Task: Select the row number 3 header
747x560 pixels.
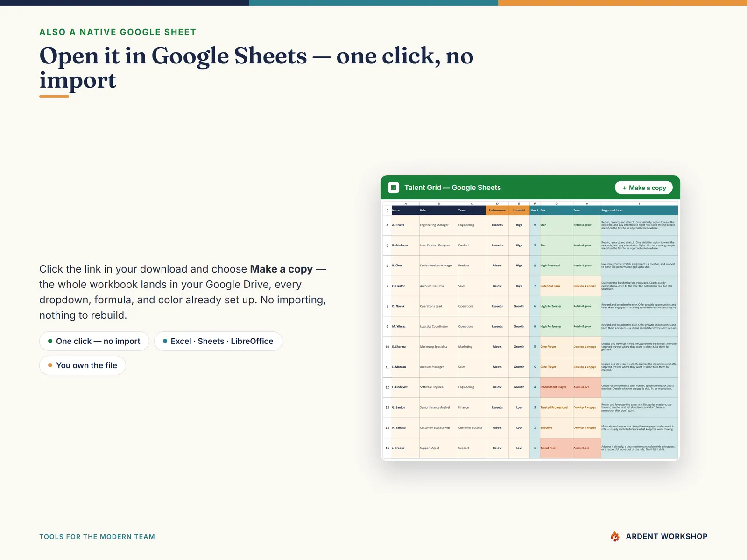Action: click(x=387, y=210)
